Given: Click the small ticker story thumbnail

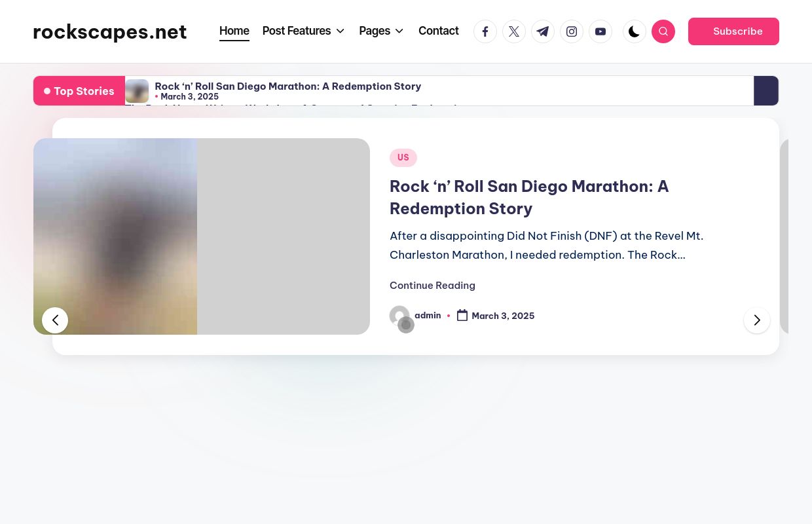Looking at the screenshot, I should click(137, 91).
